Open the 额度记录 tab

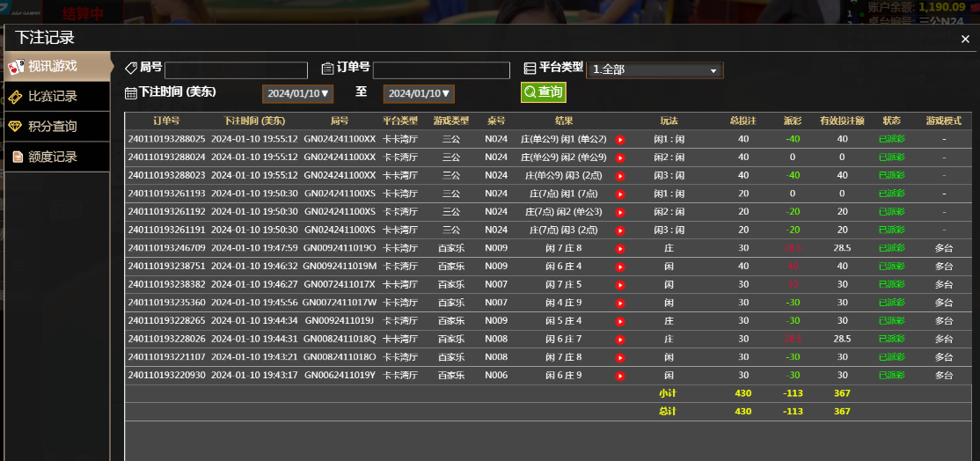click(56, 157)
